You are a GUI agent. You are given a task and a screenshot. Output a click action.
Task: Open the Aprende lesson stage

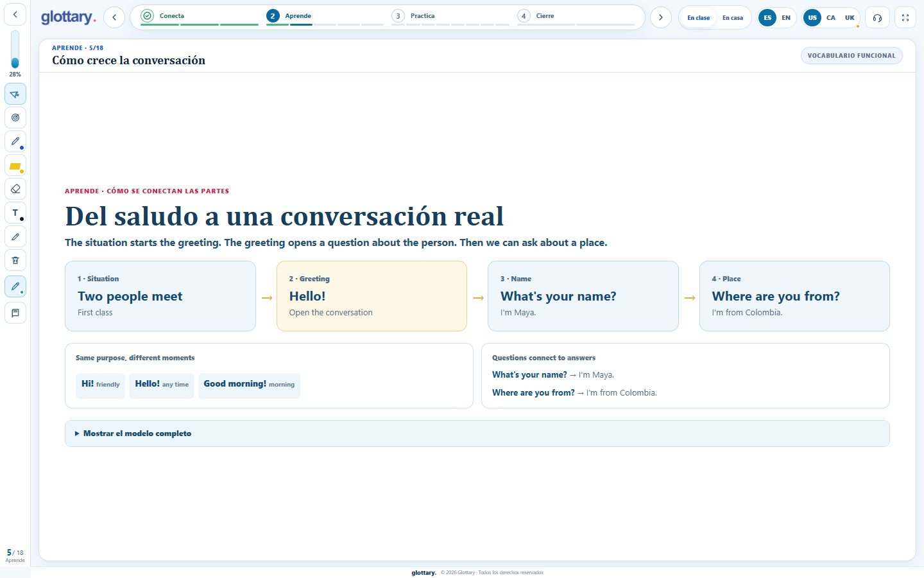[x=325, y=17]
